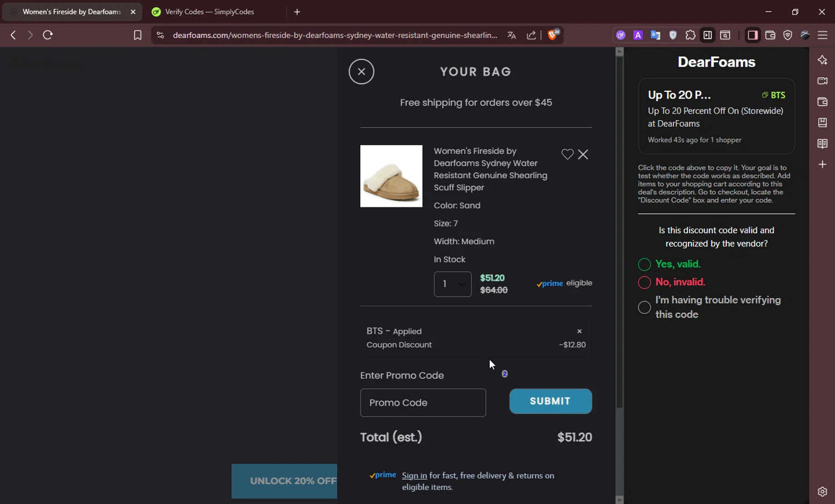Click the 'Total (est.)' $51.20 amount
Image resolution: width=835 pixels, height=504 pixels.
[x=574, y=437]
